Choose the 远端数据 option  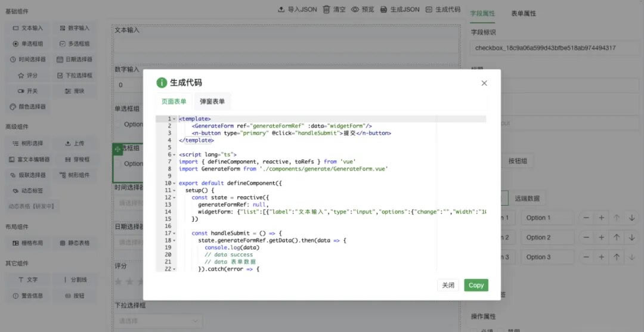527,198
